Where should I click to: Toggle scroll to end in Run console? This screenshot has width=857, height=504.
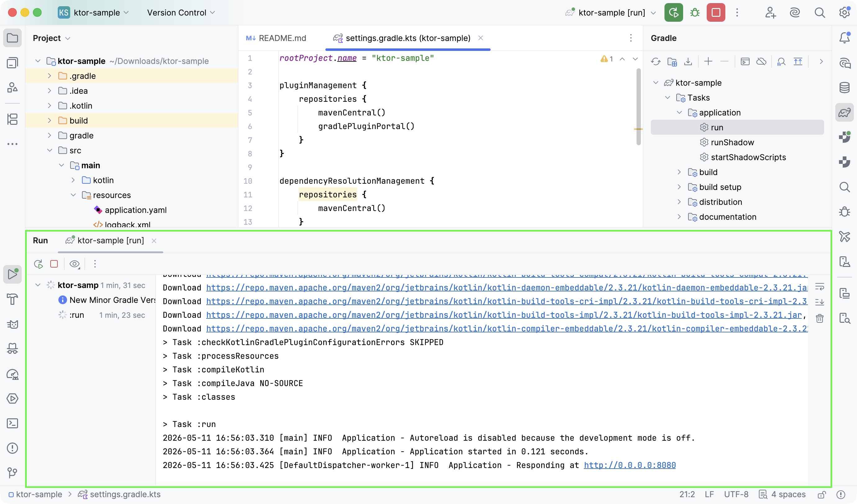820,302
